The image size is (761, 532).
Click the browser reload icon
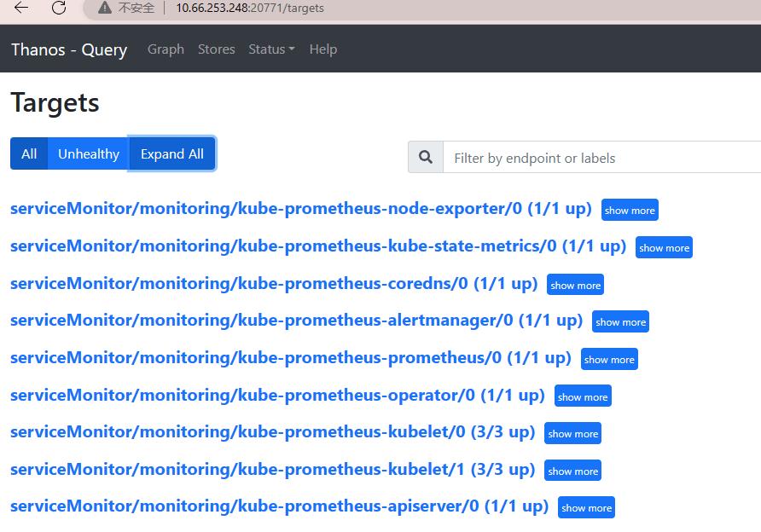[59, 8]
